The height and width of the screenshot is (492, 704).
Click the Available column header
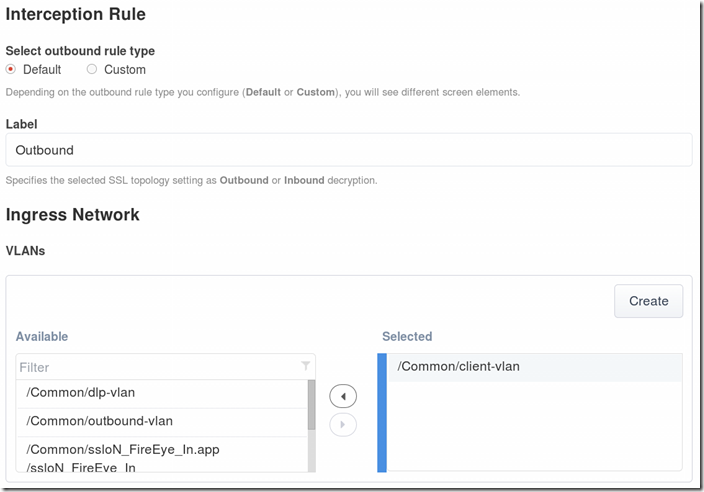point(42,337)
